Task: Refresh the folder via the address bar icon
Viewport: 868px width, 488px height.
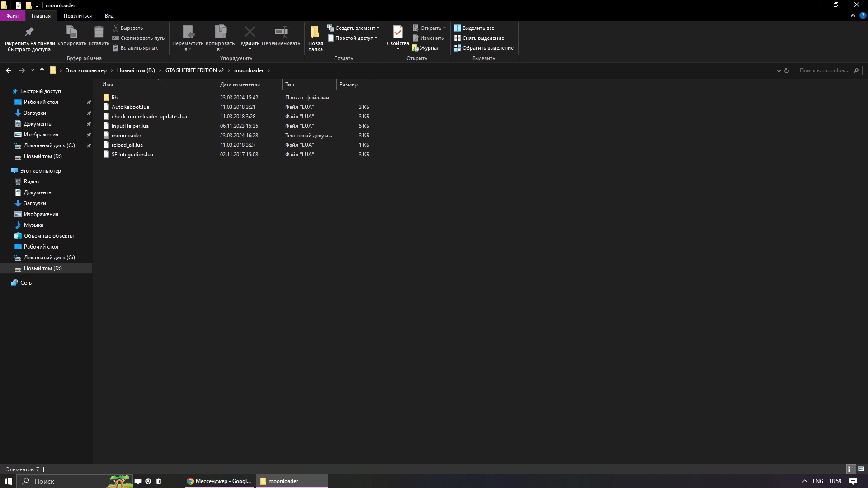Action: (x=787, y=70)
